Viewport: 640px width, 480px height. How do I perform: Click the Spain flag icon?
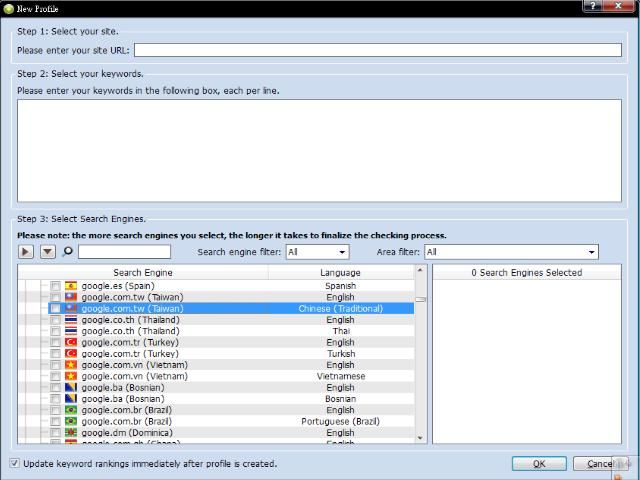coord(71,286)
